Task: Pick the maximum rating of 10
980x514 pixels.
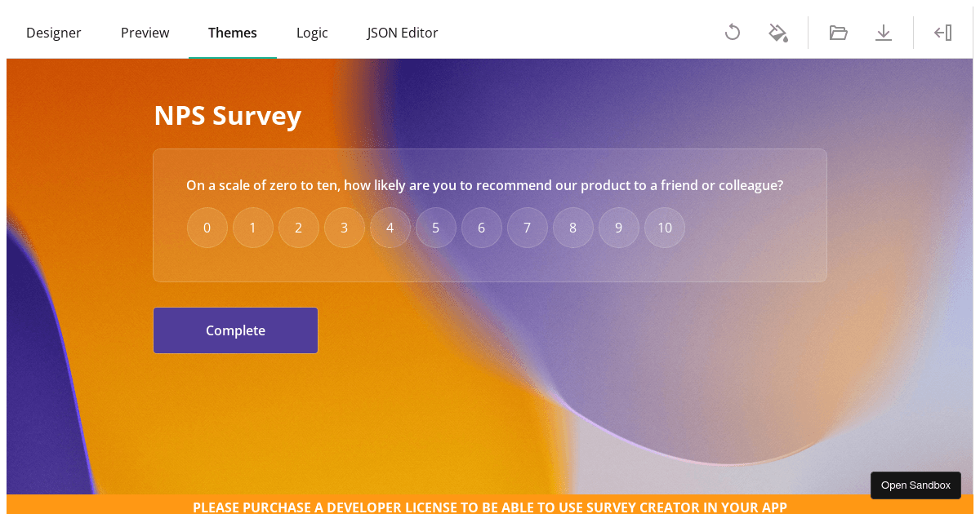Action: [x=665, y=228]
